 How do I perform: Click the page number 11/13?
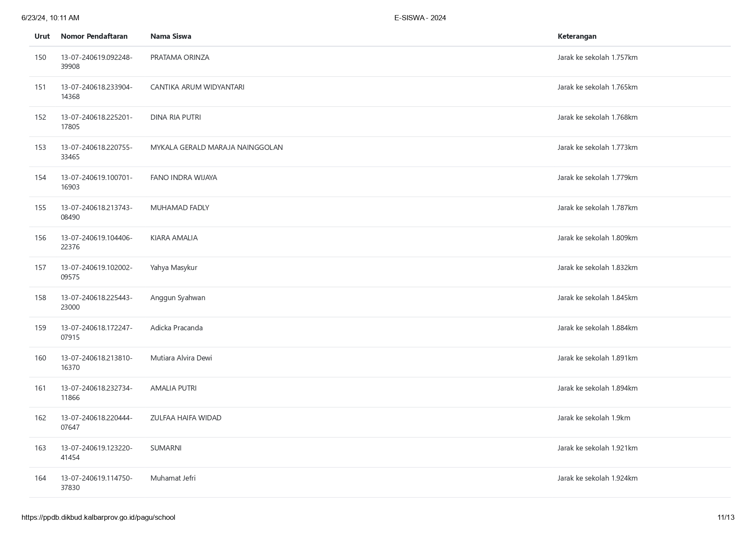click(726, 517)
